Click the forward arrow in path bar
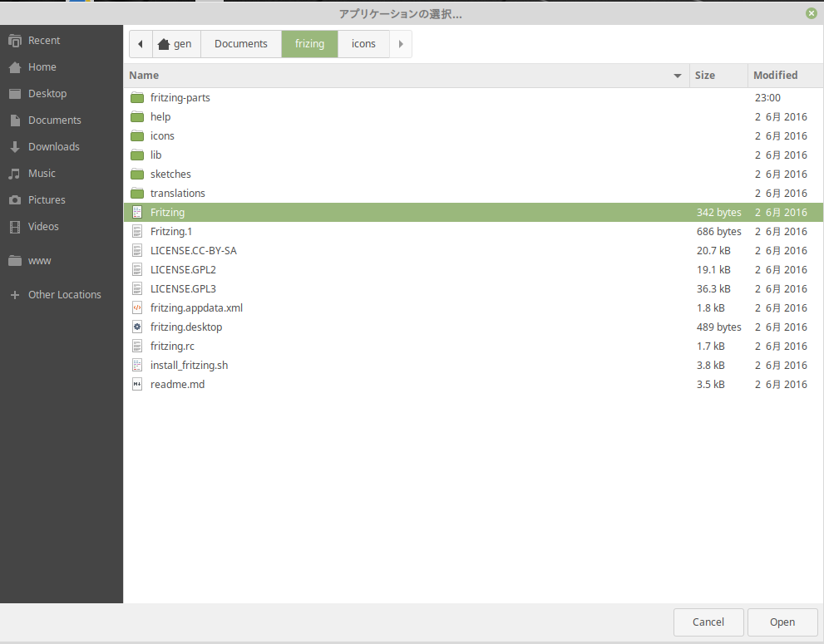 click(x=401, y=44)
